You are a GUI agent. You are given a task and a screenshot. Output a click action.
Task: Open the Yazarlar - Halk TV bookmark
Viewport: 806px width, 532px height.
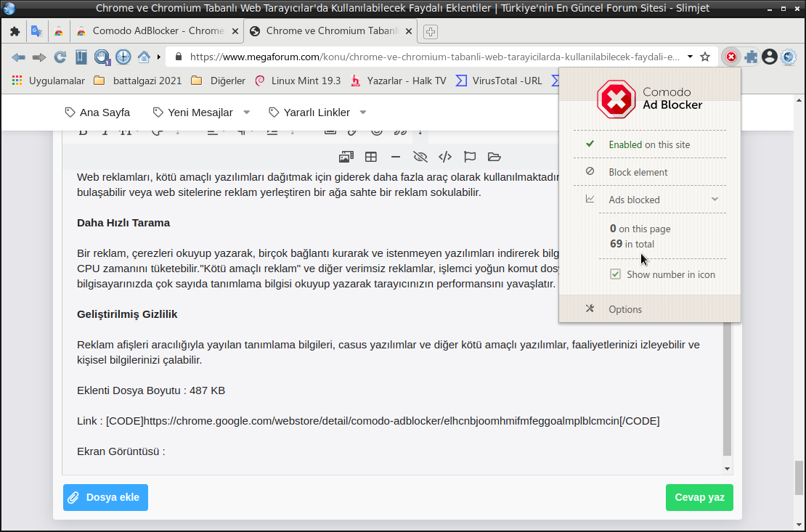click(399, 81)
